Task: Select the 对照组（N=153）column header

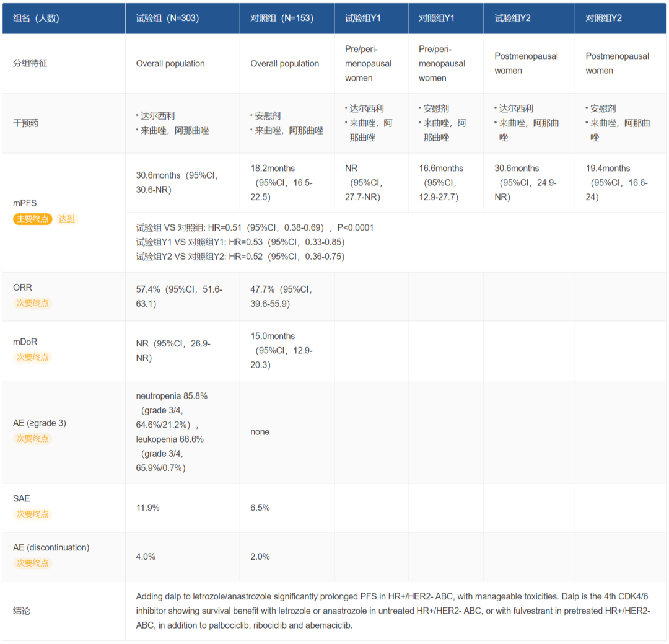Action: 282,18
